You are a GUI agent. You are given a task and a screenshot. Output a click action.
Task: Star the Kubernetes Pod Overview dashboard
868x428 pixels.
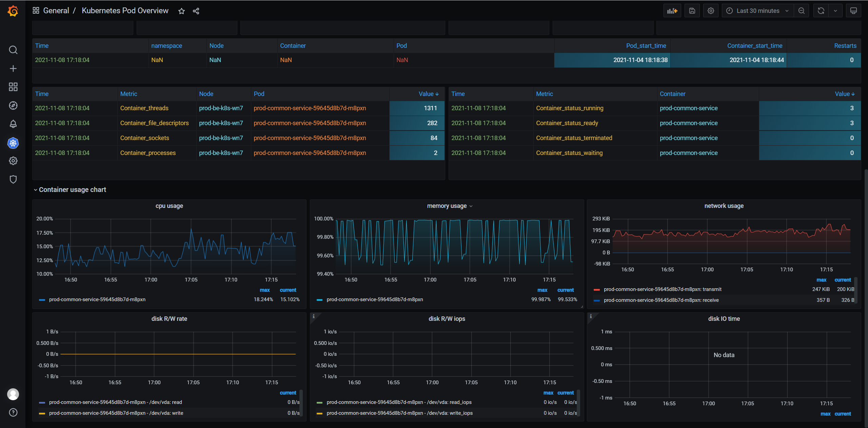[x=181, y=11]
